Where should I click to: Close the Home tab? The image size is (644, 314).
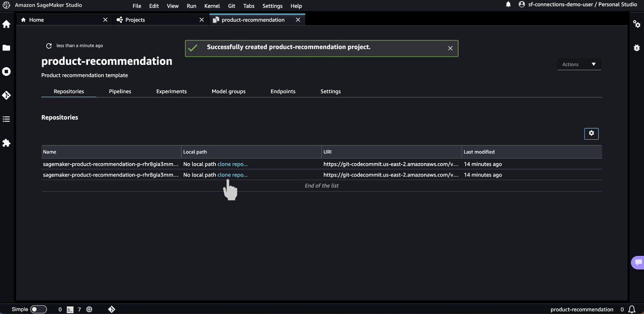tap(105, 20)
